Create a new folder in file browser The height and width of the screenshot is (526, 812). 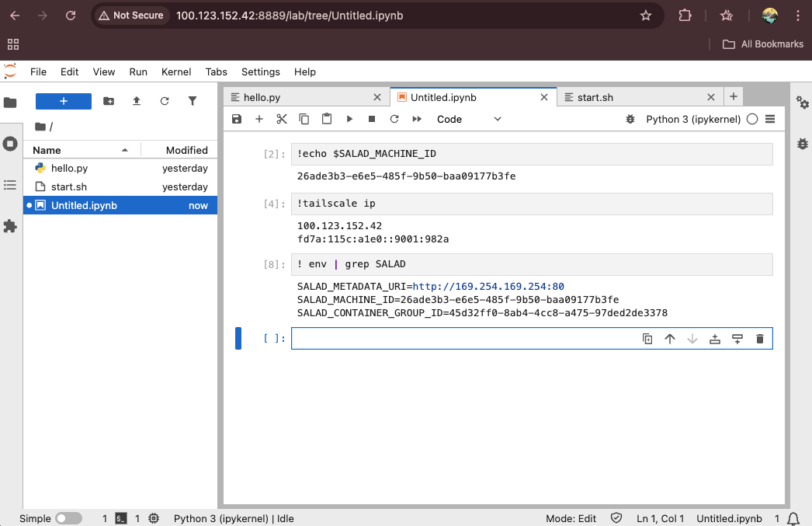(109, 101)
